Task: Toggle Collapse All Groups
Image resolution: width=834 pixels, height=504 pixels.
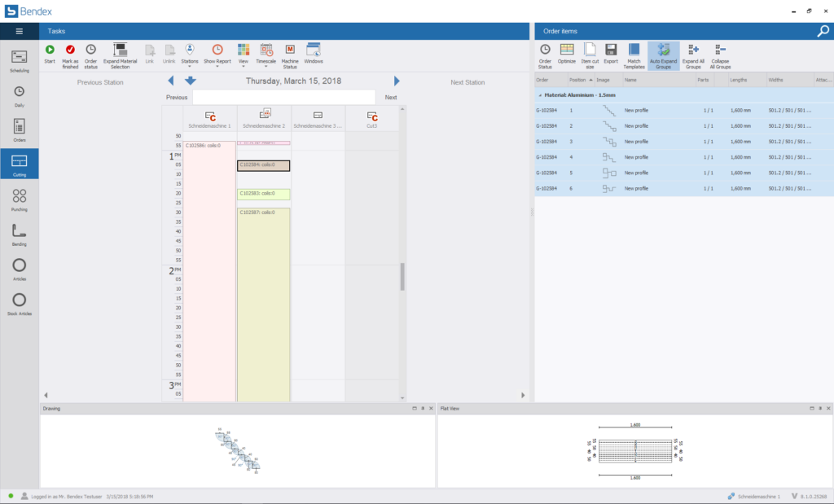Action: point(721,50)
